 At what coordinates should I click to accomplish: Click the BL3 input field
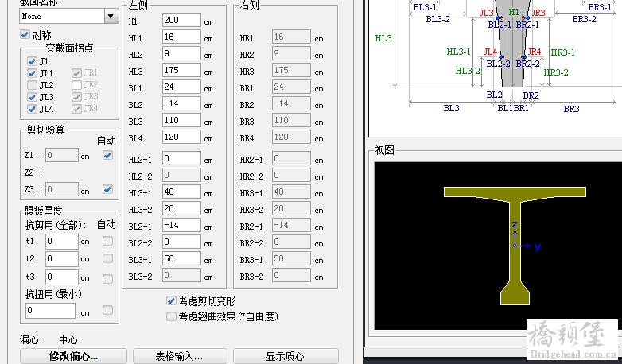pos(181,120)
